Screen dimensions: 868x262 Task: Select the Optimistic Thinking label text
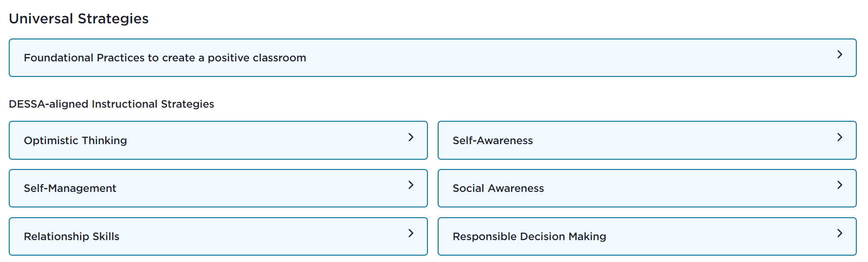tap(75, 141)
